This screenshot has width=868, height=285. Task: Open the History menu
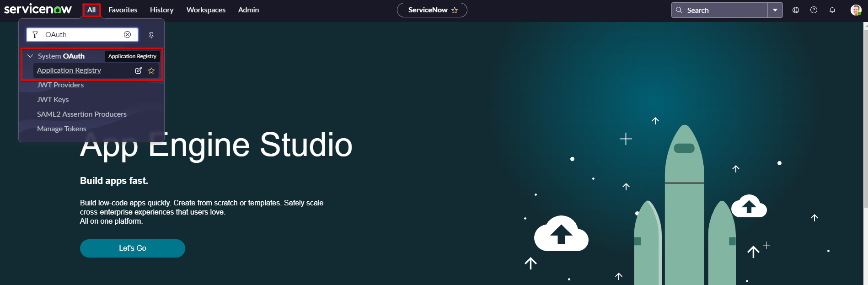[161, 10]
